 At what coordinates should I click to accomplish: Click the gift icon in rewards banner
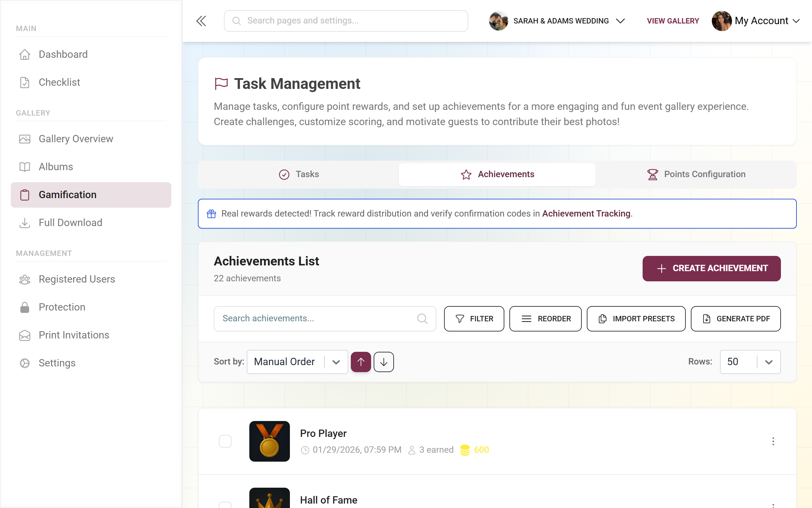click(x=211, y=214)
